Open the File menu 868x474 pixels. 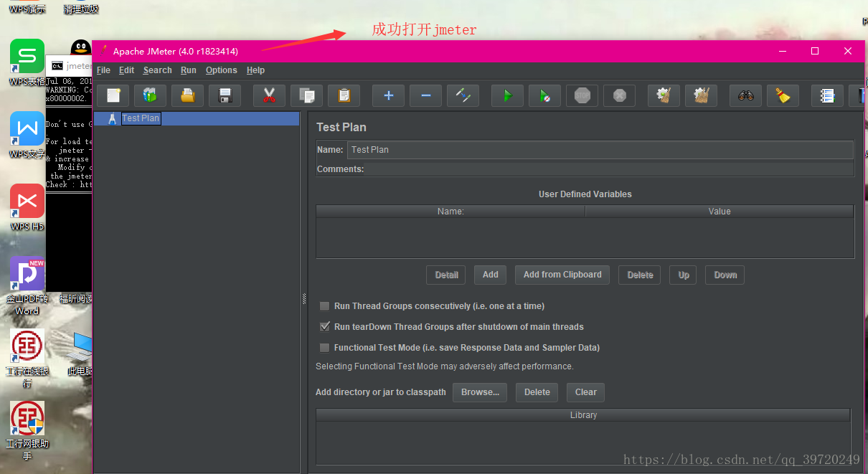103,70
